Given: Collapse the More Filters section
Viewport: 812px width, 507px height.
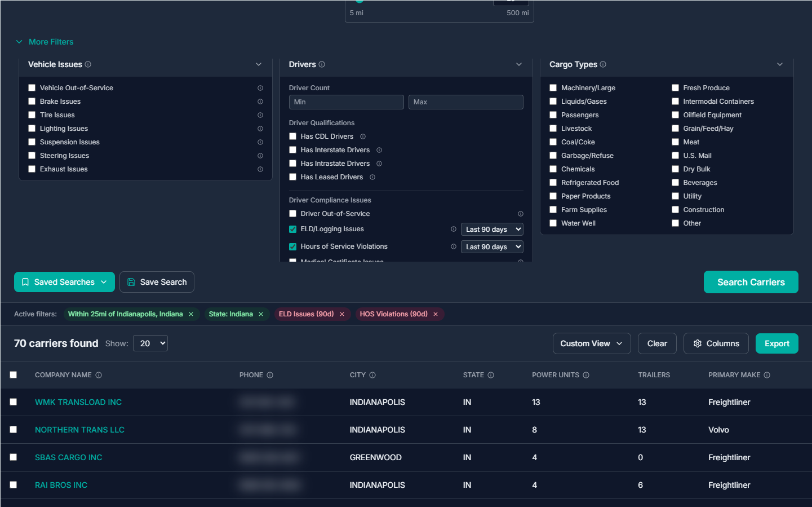Looking at the screenshot, I should point(45,42).
